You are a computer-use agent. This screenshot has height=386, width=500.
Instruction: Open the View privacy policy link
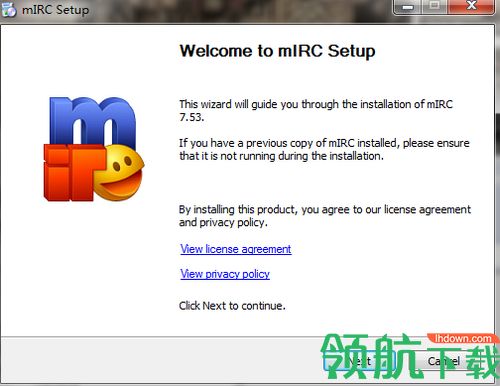[x=225, y=274]
